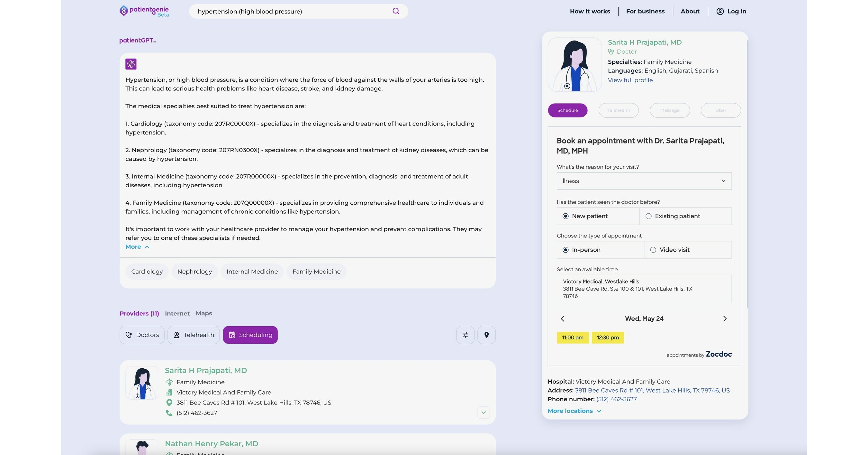
Task: Open the filter settings icon beside map pin
Action: point(465,335)
